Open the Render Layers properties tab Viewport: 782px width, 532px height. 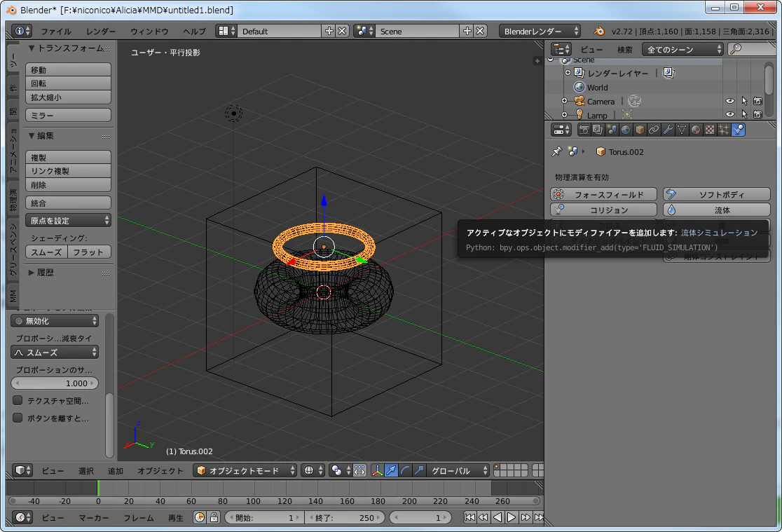click(x=598, y=130)
